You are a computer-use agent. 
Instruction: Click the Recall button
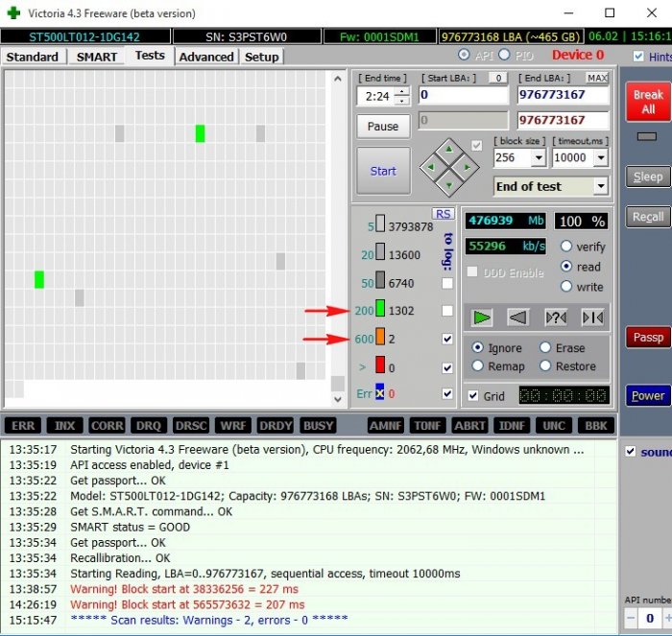coord(648,217)
